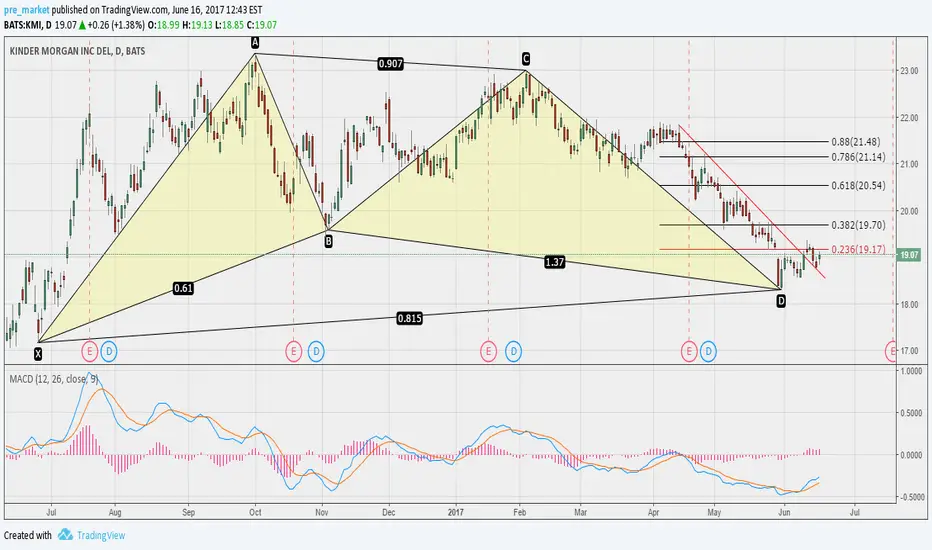Click the 1.37 ratio label on BD line
Screen dimensions: 932x550
555,262
